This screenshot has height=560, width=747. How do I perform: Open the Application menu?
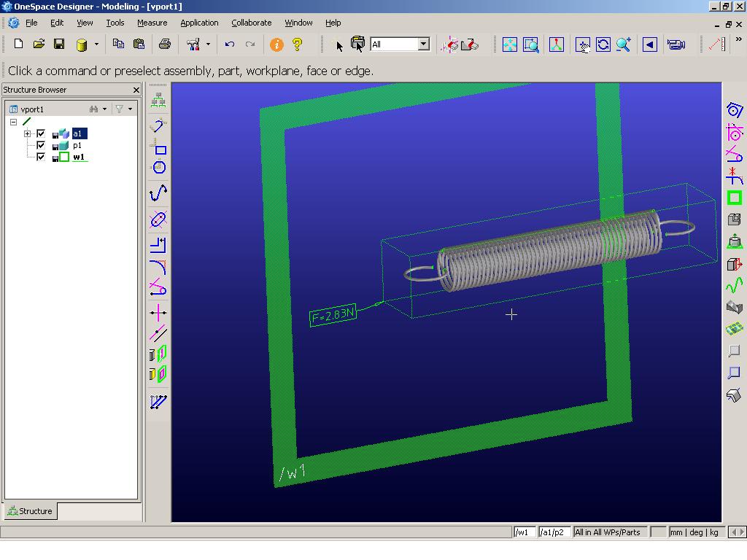point(199,23)
